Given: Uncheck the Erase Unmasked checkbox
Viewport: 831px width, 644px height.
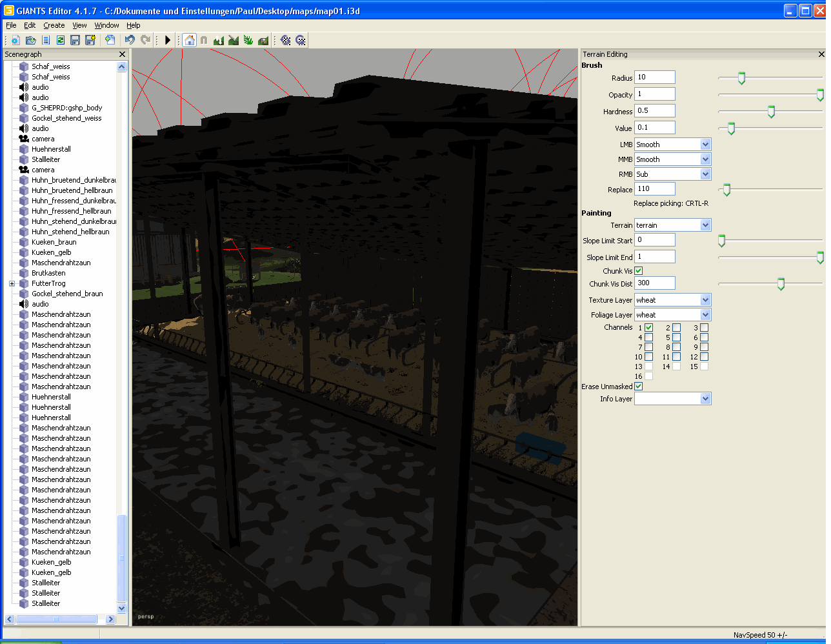Looking at the screenshot, I should pos(639,387).
